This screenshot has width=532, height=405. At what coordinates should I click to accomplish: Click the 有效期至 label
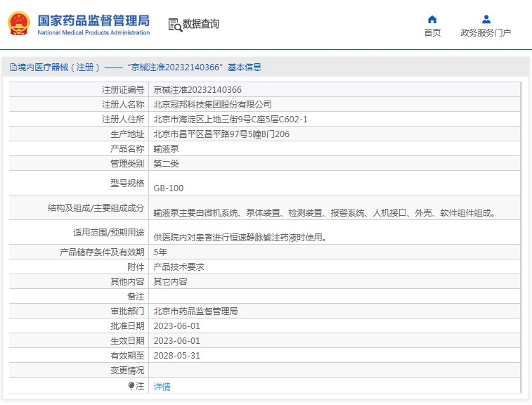pos(127,356)
